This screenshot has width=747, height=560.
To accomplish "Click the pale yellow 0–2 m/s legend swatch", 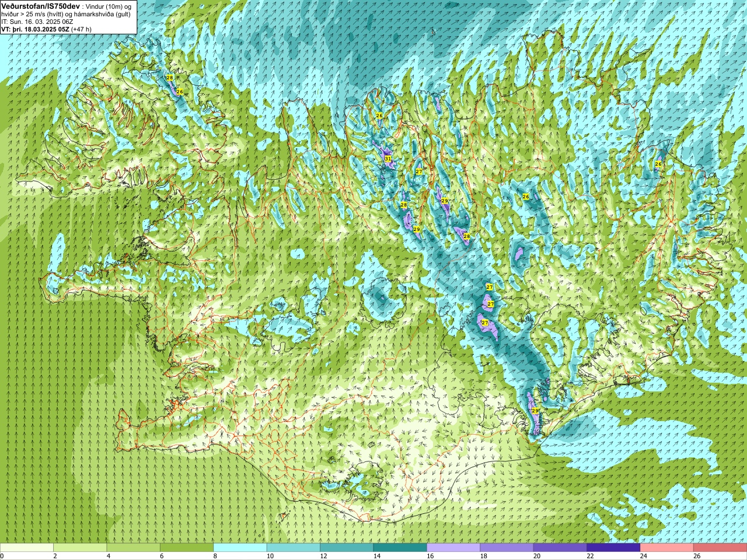I will click(x=27, y=548).
